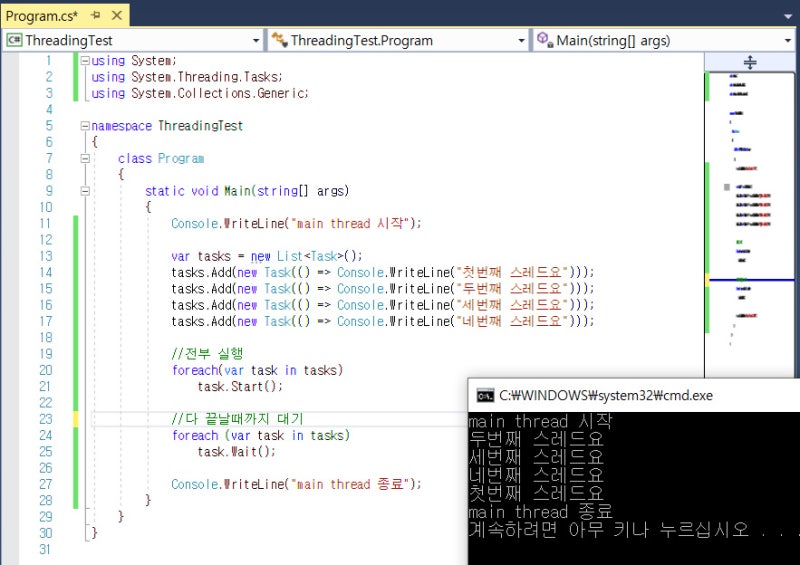Click the cmd.exe window icon
Screen dimensions: 800x565
[484, 395]
